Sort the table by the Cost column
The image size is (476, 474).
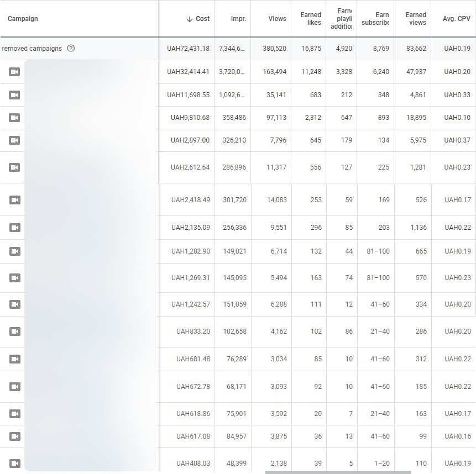click(x=202, y=19)
